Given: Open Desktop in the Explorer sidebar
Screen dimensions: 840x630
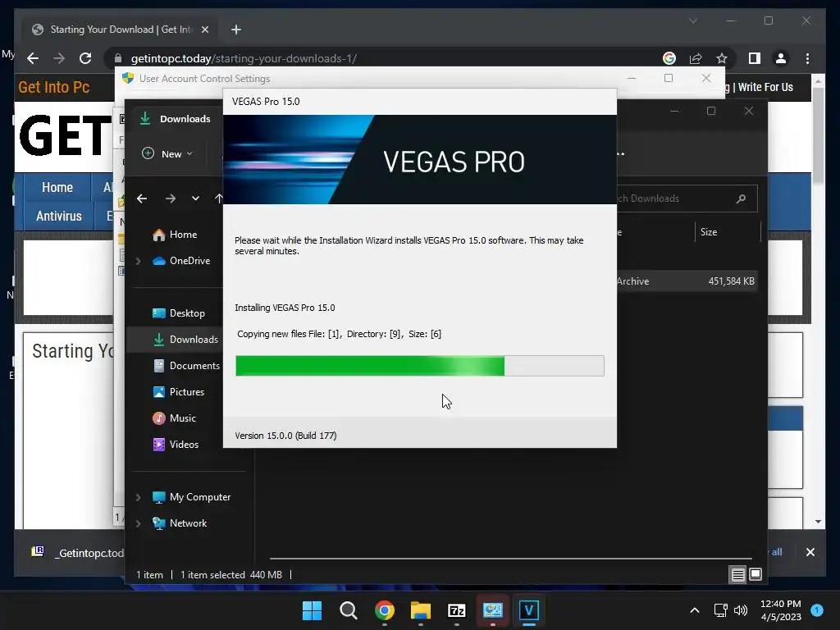Looking at the screenshot, I should pyautogui.click(x=178, y=313).
